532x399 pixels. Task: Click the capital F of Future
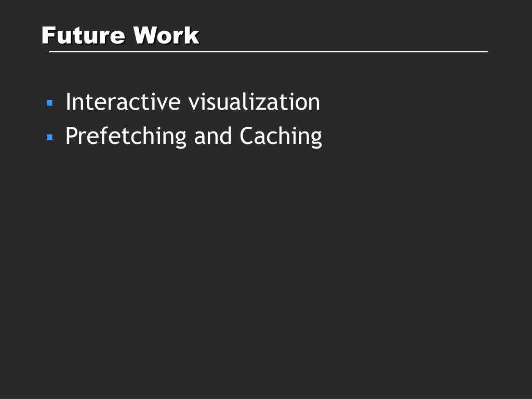[x=48, y=35]
